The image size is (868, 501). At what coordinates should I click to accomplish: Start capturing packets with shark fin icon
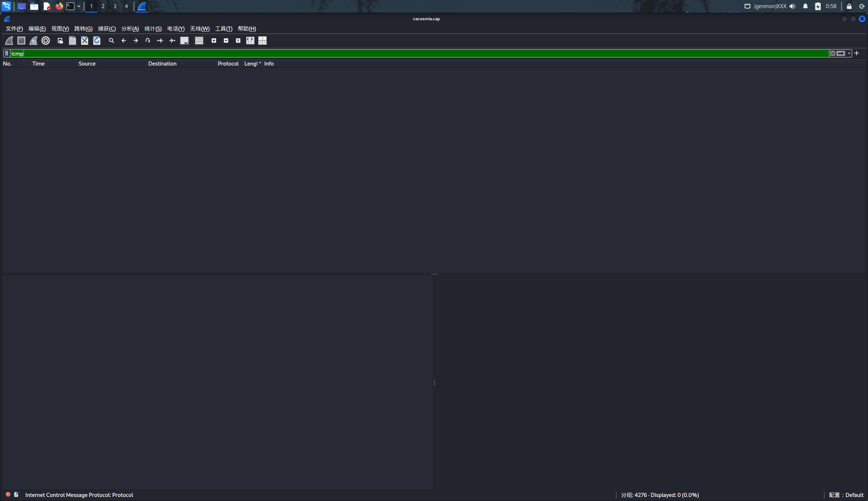[x=9, y=41]
